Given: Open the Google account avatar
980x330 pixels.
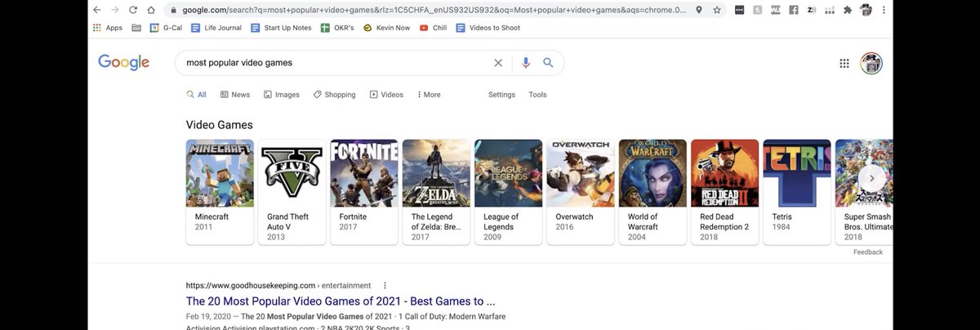Looking at the screenshot, I should tap(871, 63).
